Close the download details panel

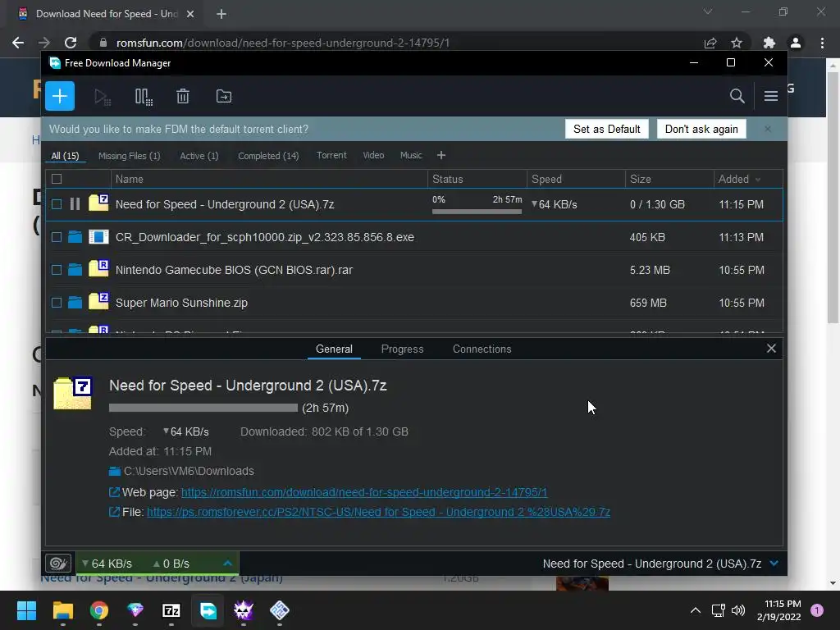tap(771, 349)
